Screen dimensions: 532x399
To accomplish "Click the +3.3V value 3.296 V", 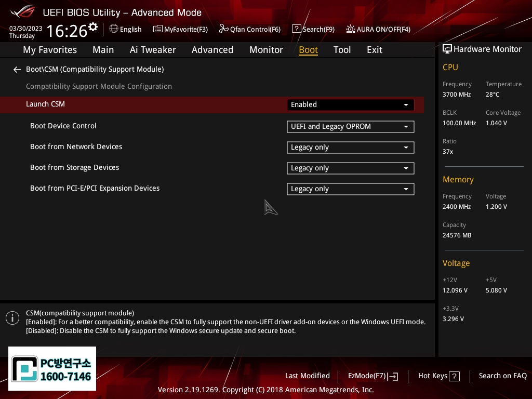I will coord(453,319).
